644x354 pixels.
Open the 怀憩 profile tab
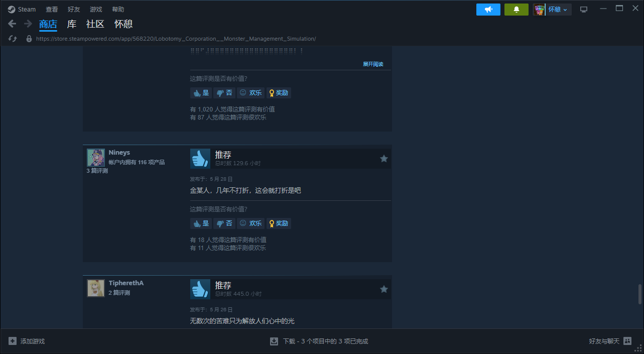click(x=123, y=24)
